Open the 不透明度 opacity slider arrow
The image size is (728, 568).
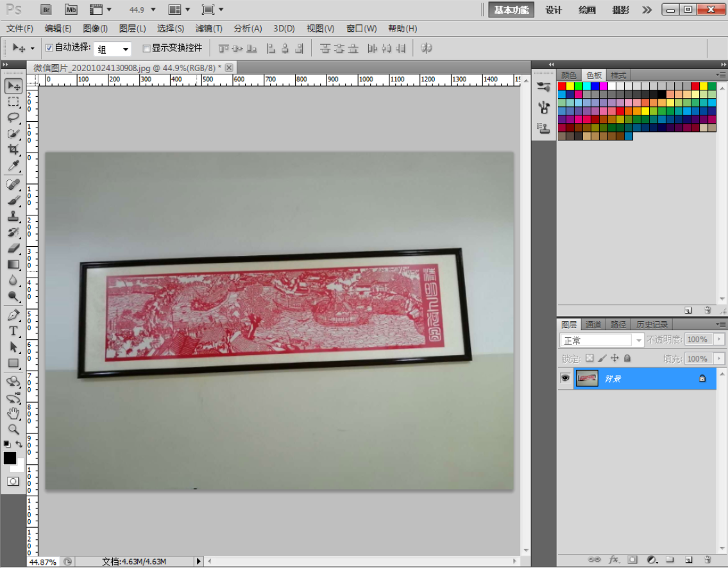pyautogui.click(x=719, y=339)
